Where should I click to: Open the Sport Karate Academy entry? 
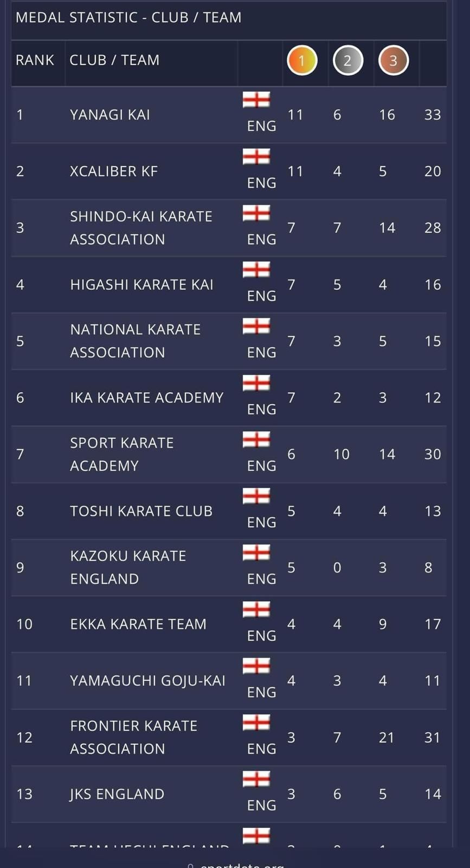point(122,454)
